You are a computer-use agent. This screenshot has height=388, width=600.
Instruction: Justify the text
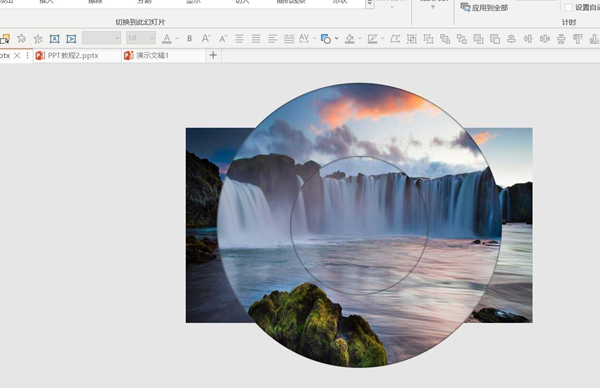(256, 39)
